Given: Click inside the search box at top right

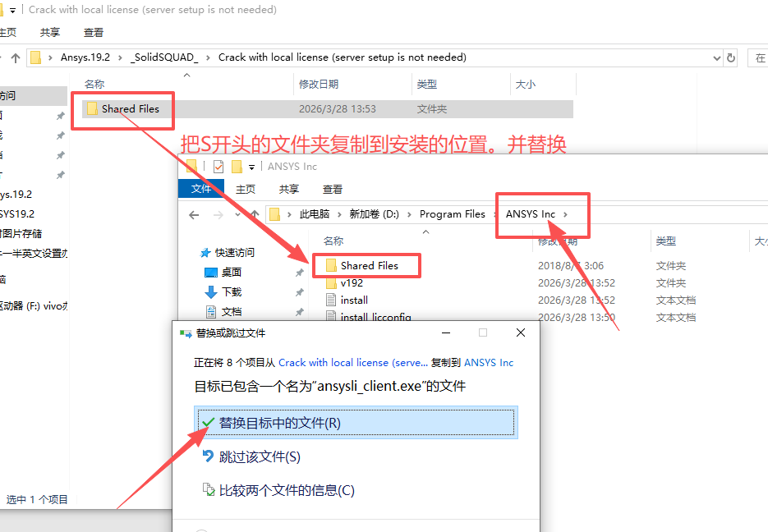Looking at the screenshot, I should pyautogui.click(x=760, y=57).
